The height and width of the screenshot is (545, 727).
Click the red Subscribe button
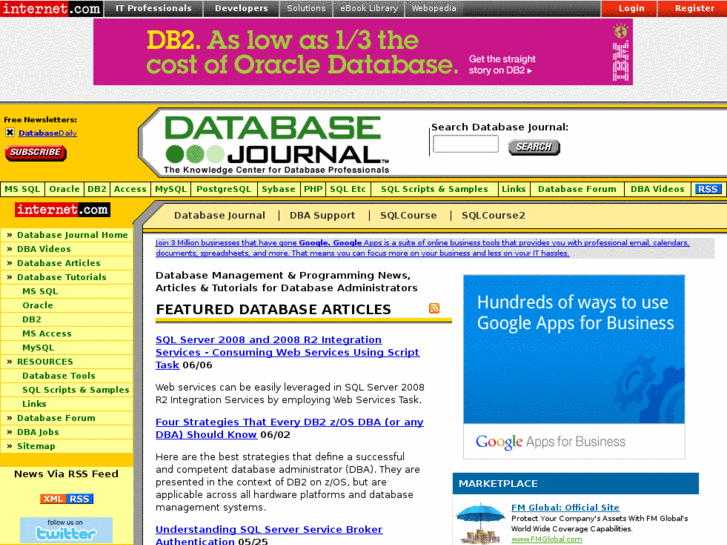[x=36, y=153]
